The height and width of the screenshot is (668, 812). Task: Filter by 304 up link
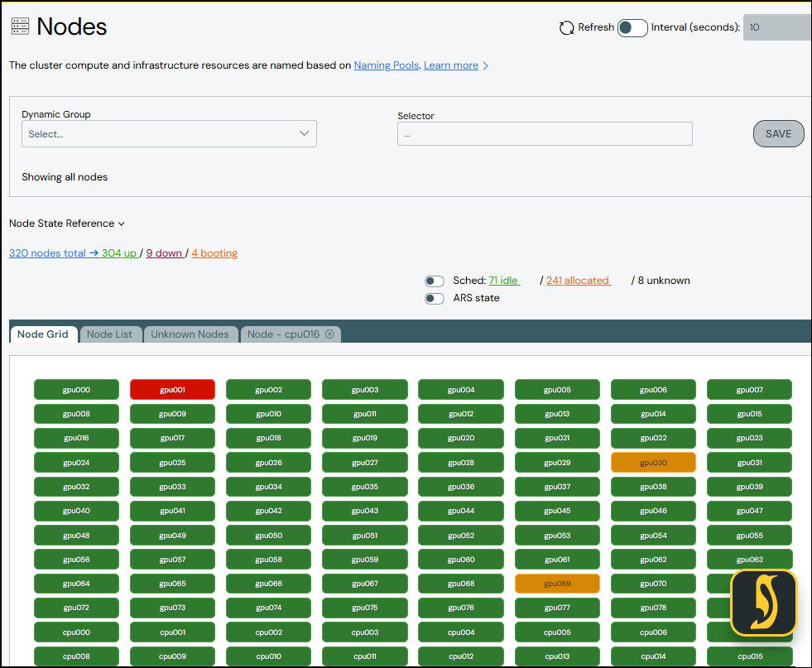click(119, 253)
